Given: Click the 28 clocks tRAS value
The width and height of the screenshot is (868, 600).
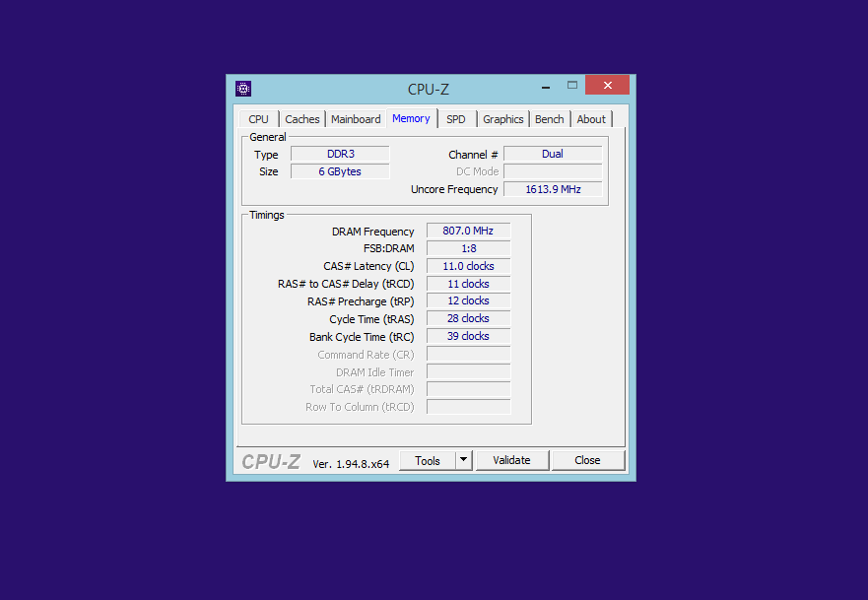Looking at the screenshot, I should point(468,319).
